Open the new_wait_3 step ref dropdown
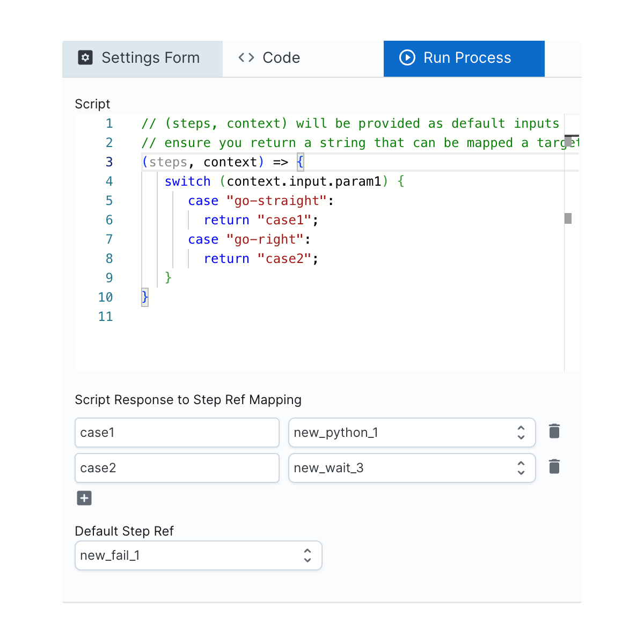 (412, 468)
